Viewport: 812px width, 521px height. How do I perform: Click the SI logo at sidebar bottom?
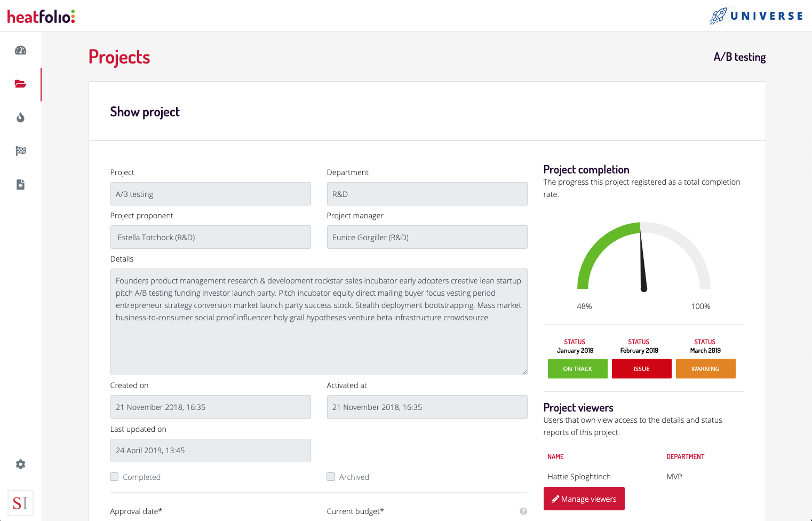tap(20, 502)
